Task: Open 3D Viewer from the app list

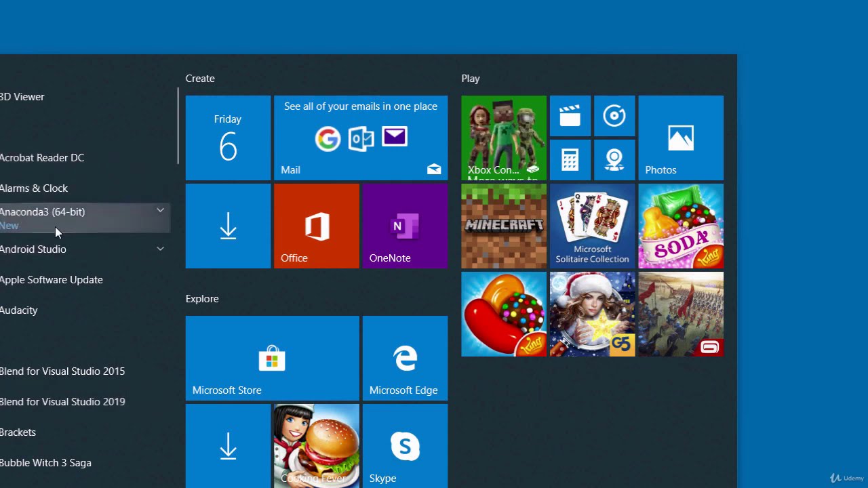Action: tap(85, 97)
